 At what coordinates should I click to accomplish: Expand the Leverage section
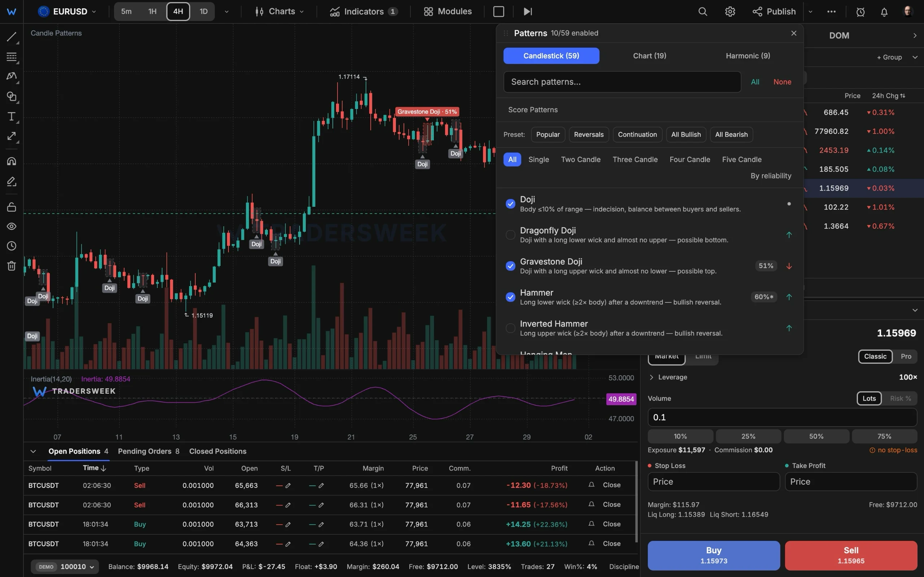click(668, 377)
